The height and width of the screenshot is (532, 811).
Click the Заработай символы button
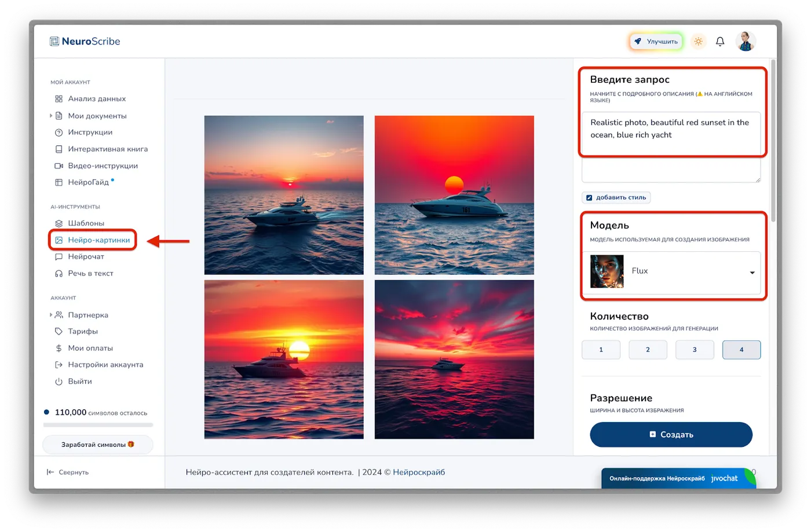tap(98, 445)
